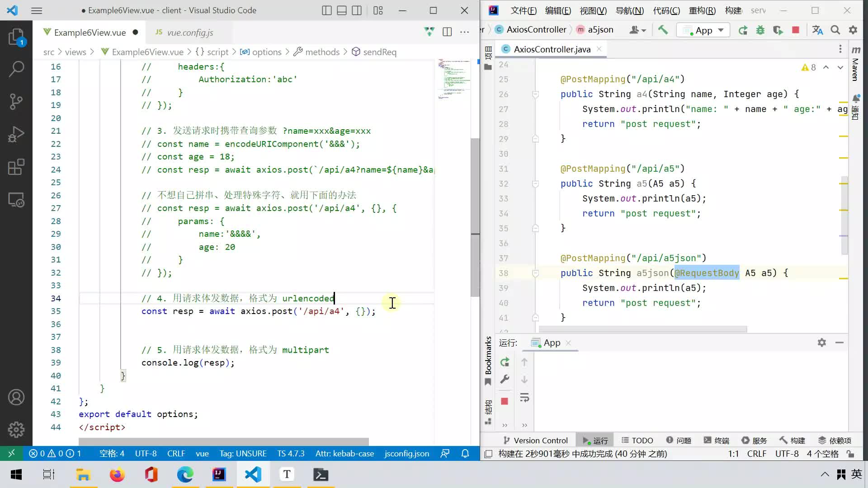This screenshot has width=868, height=488.
Task: Toggle the bottom panel layout
Action: [342, 10]
